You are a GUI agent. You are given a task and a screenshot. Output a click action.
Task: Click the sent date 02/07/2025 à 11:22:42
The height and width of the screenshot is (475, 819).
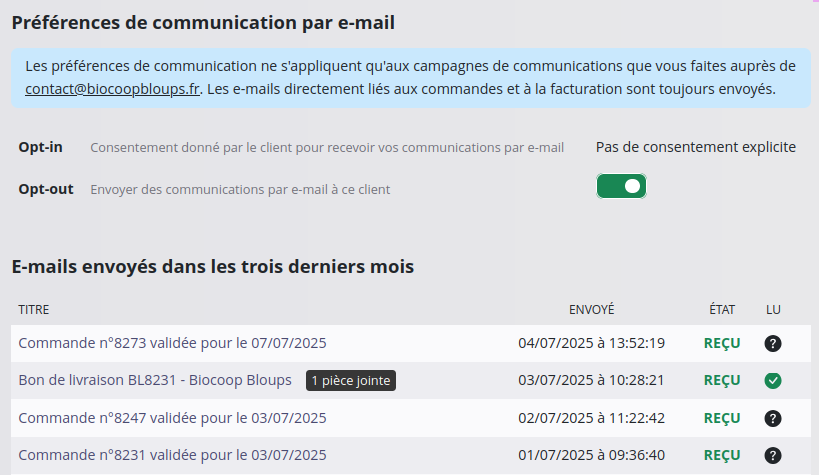pyautogui.click(x=591, y=418)
